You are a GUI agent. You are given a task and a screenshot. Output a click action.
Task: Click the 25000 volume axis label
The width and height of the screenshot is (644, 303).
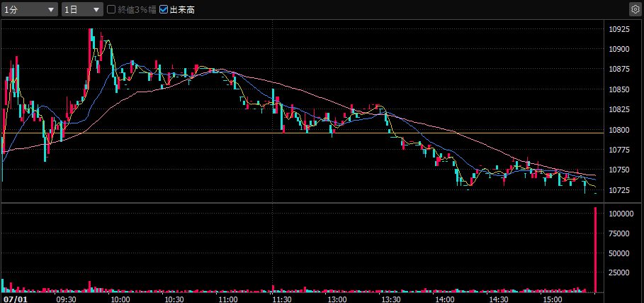(619, 272)
